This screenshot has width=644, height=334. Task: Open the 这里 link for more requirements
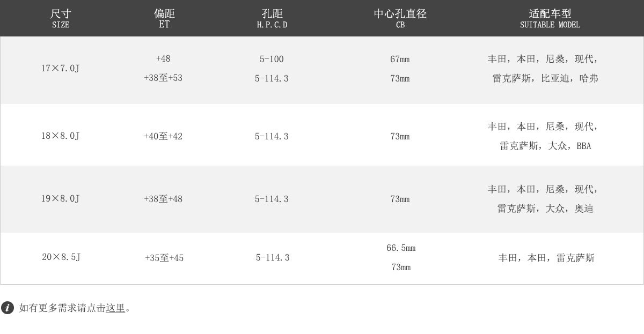point(115,308)
